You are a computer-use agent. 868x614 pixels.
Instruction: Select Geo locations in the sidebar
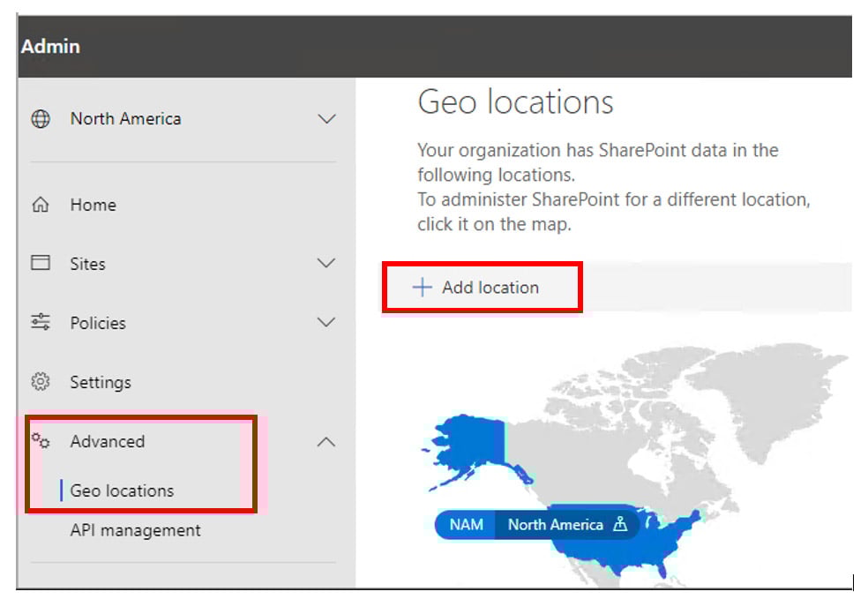point(122,490)
